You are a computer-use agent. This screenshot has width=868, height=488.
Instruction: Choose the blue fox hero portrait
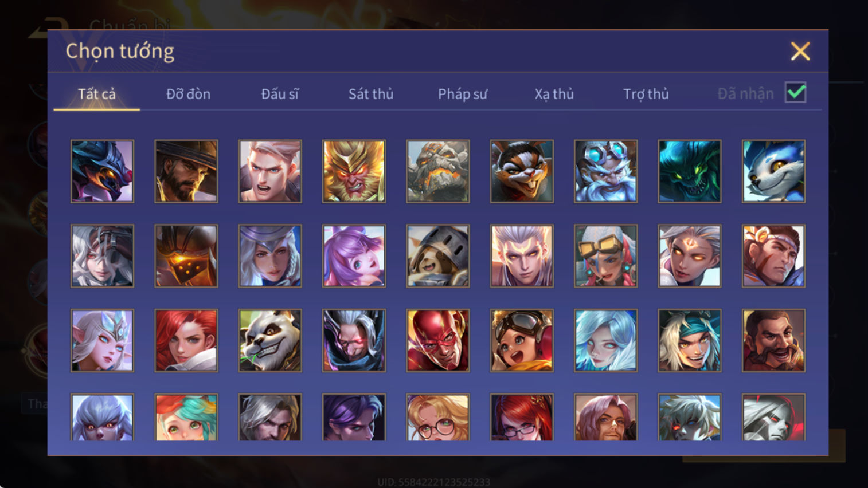click(x=773, y=171)
